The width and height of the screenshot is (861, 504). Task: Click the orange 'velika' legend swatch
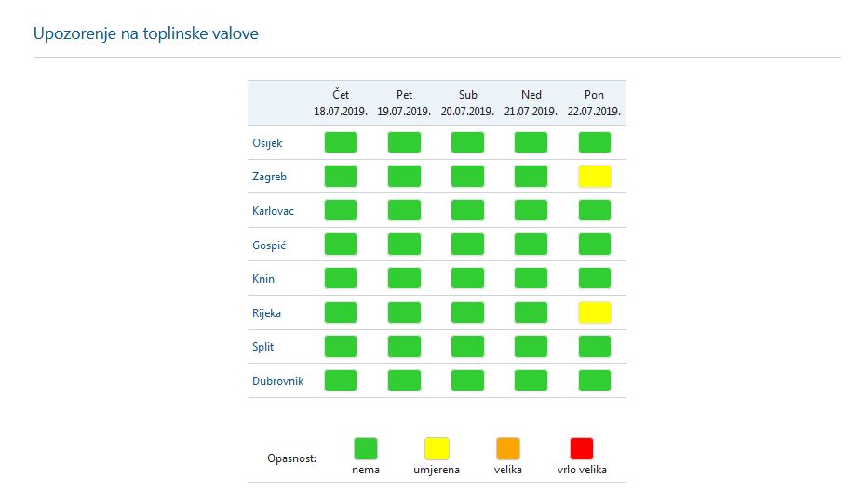coord(508,448)
